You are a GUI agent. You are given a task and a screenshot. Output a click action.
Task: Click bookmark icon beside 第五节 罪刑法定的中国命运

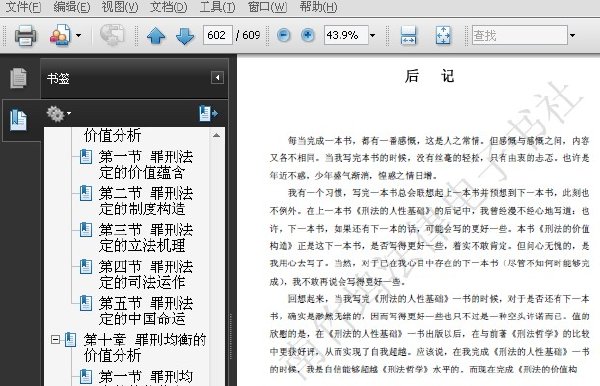[x=86, y=303]
